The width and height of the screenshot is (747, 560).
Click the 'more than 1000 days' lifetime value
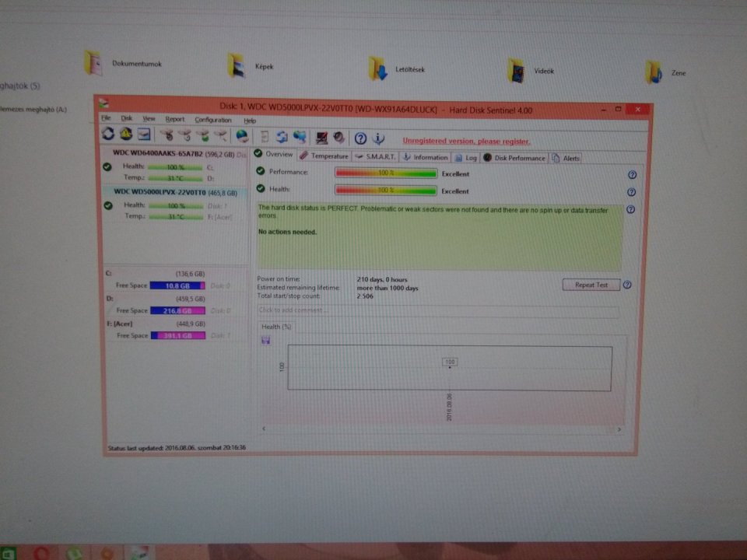point(388,288)
